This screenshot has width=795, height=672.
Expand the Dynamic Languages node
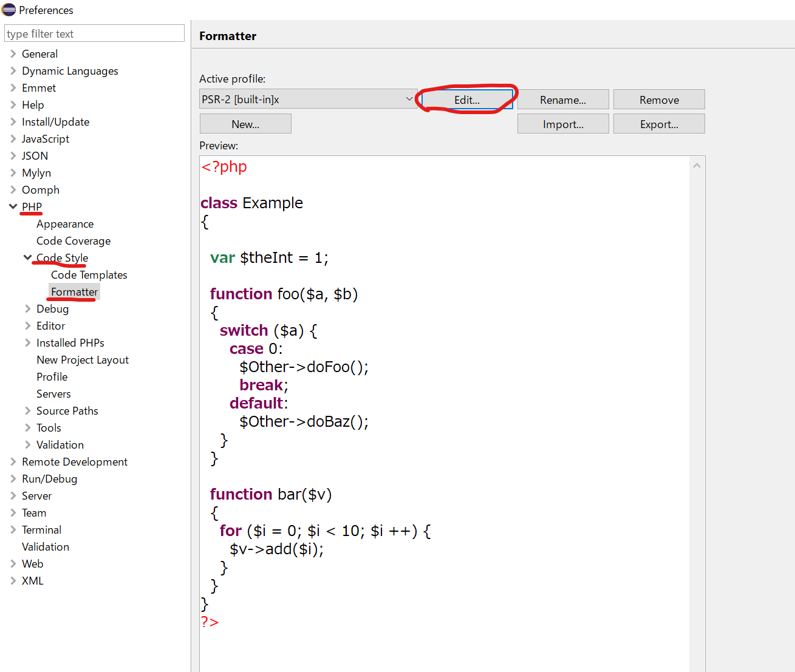point(13,70)
